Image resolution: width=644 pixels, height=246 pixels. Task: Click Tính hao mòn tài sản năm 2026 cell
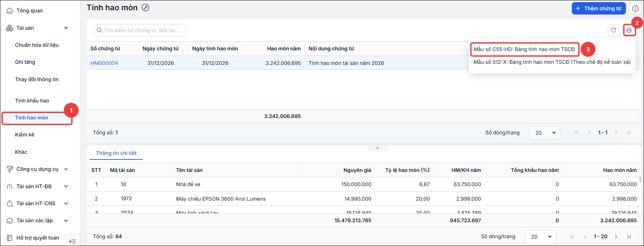point(346,63)
